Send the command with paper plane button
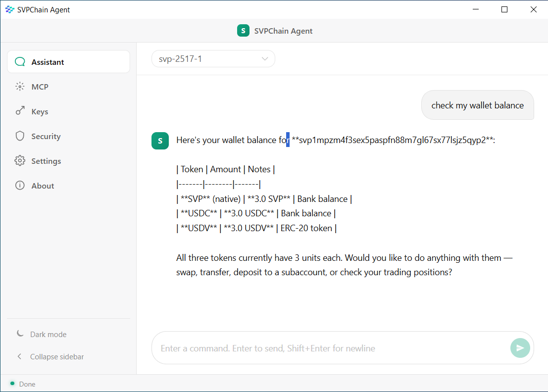 point(520,348)
